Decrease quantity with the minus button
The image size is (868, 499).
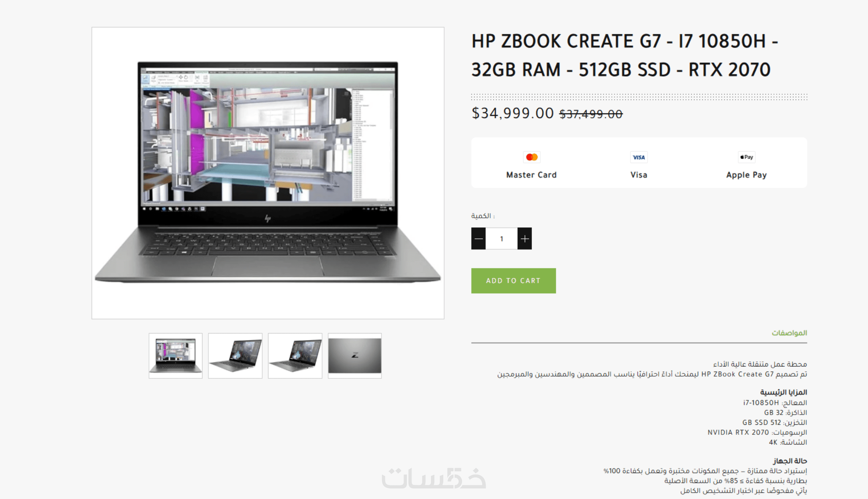point(478,238)
